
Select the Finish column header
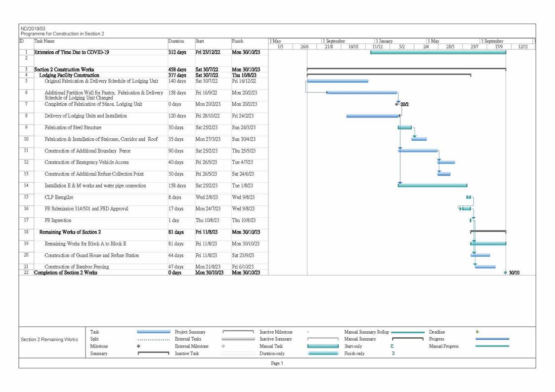[x=238, y=41]
